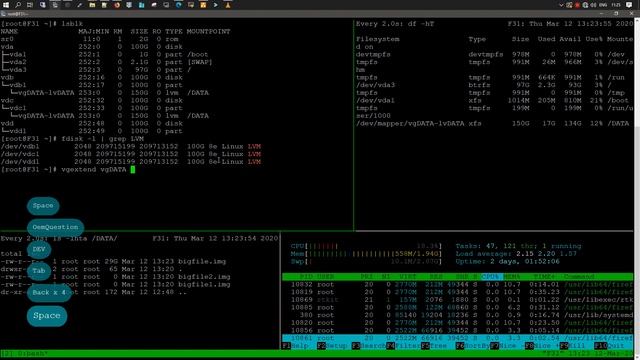The image size is (640, 360).
Task: Click 'bigfile1.img' in the /DATA listing
Action: coord(204,284)
